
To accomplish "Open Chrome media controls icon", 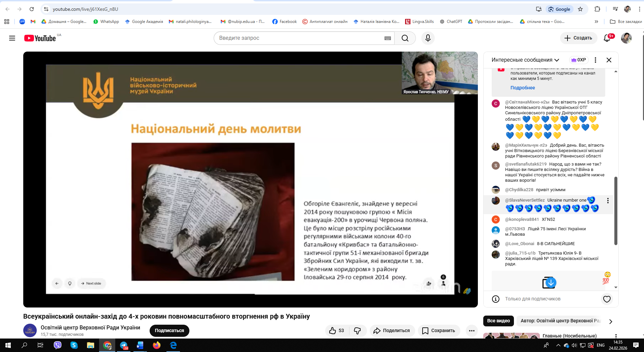I will coord(615,9).
